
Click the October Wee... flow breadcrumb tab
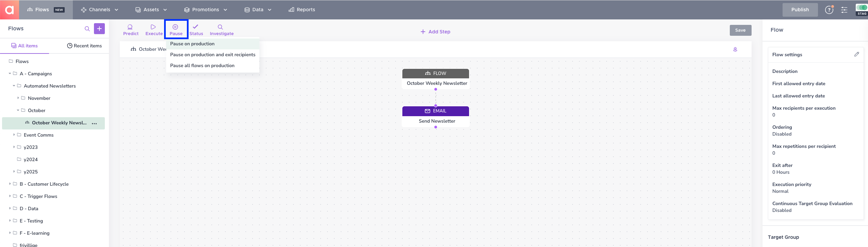click(x=148, y=49)
